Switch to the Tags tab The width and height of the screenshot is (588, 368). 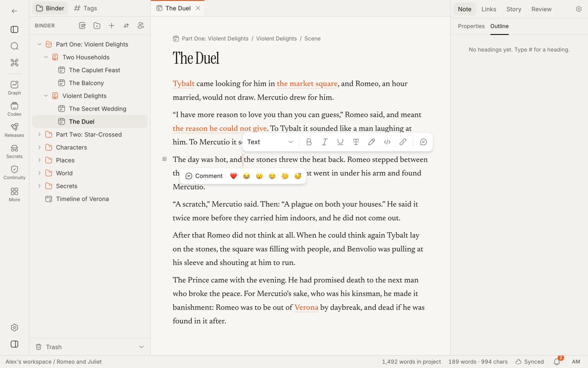[x=85, y=8]
